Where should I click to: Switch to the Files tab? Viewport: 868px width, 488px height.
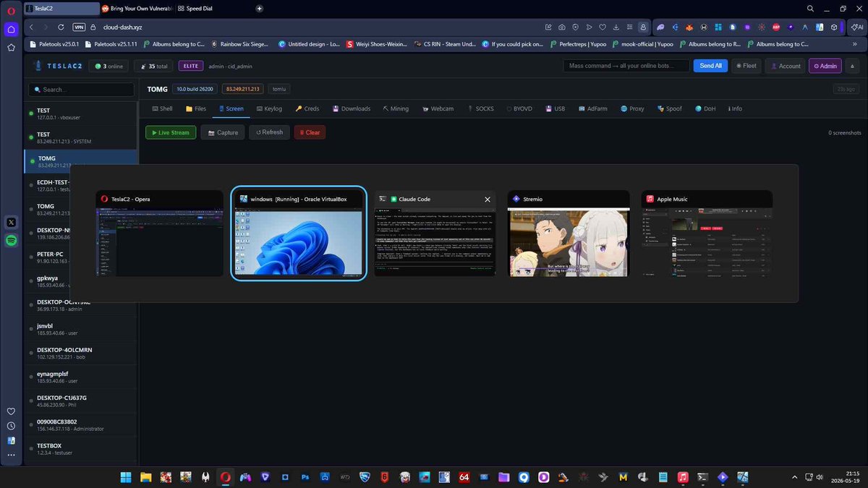196,108
